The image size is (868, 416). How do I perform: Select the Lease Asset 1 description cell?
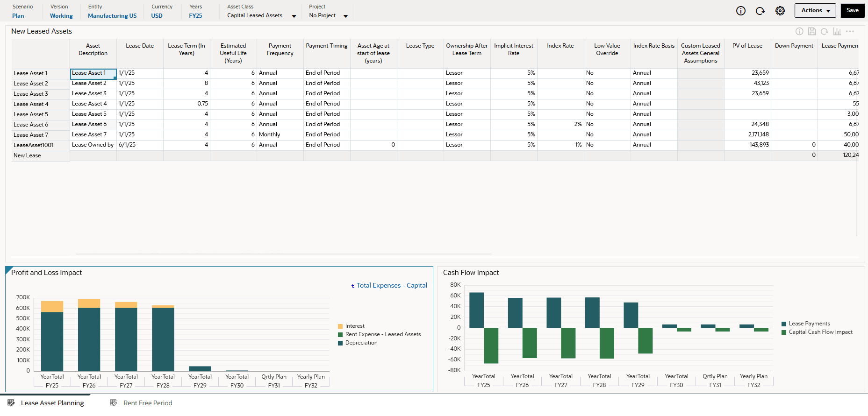[93, 73]
